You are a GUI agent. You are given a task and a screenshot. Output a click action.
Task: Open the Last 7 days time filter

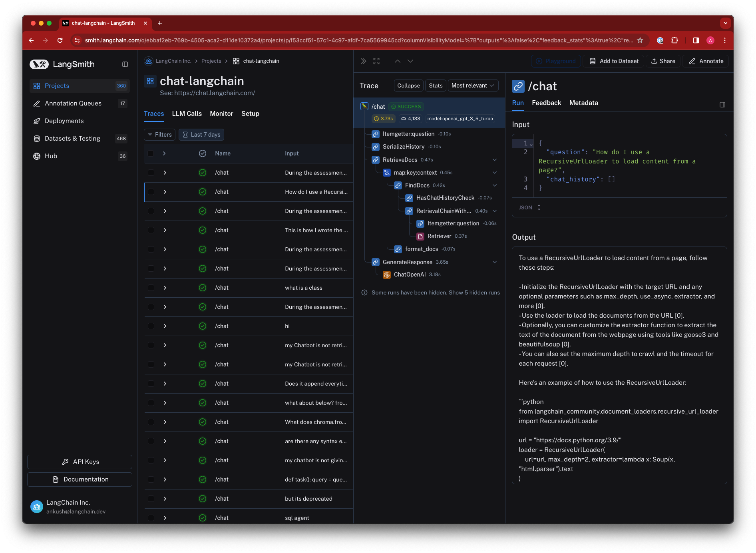[201, 135]
